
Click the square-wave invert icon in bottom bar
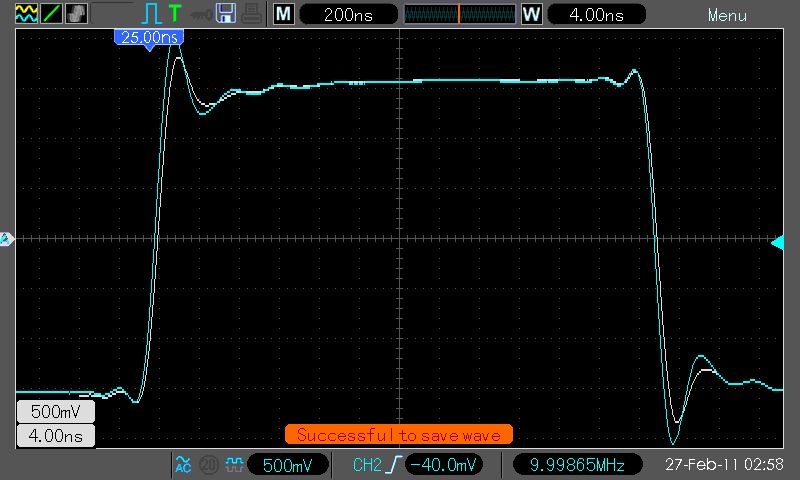(234, 464)
